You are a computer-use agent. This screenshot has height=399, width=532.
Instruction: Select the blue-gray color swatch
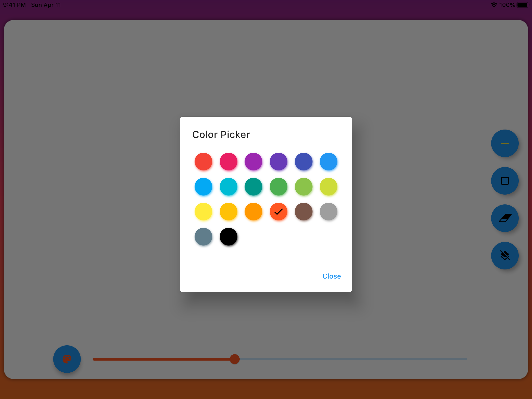pyautogui.click(x=203, y=236)
